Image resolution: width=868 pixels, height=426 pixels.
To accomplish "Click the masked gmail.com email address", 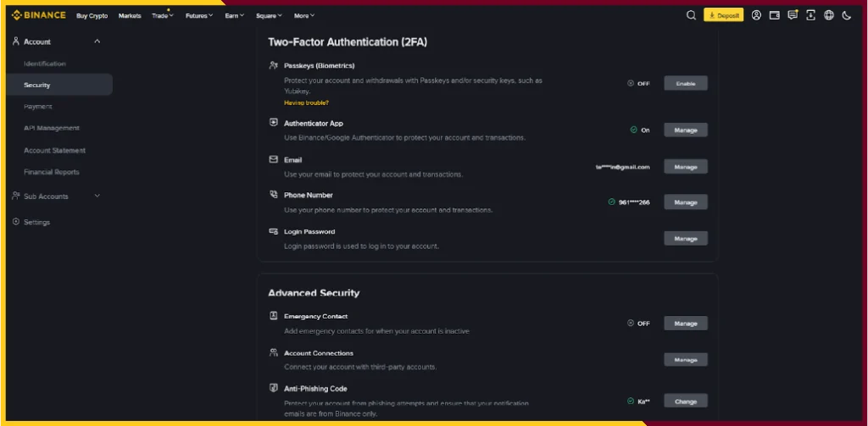I will point(623,167).
